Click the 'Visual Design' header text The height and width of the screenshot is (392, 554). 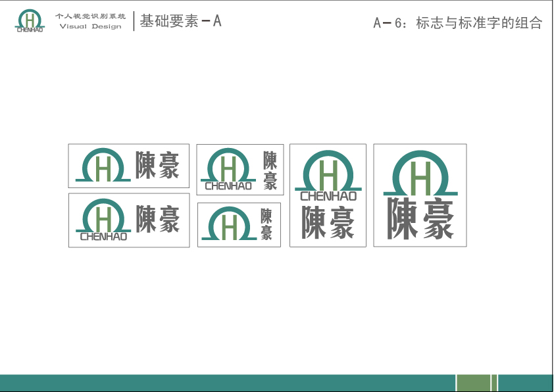point(90,26)
